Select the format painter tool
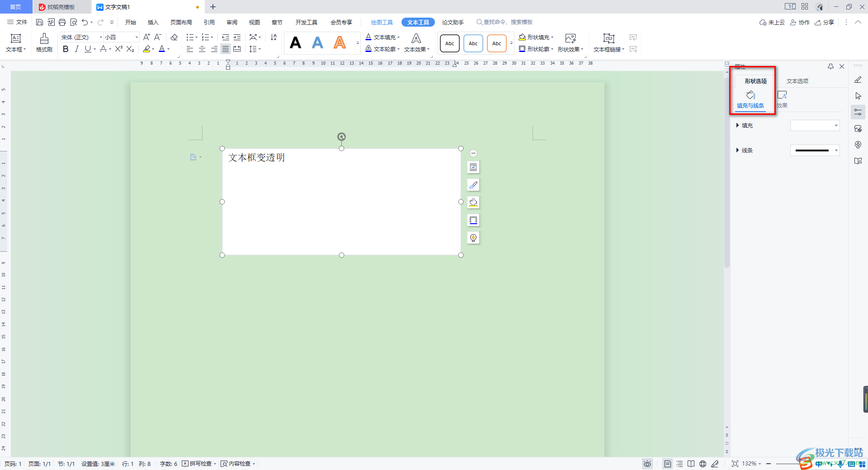 point(43,43)
